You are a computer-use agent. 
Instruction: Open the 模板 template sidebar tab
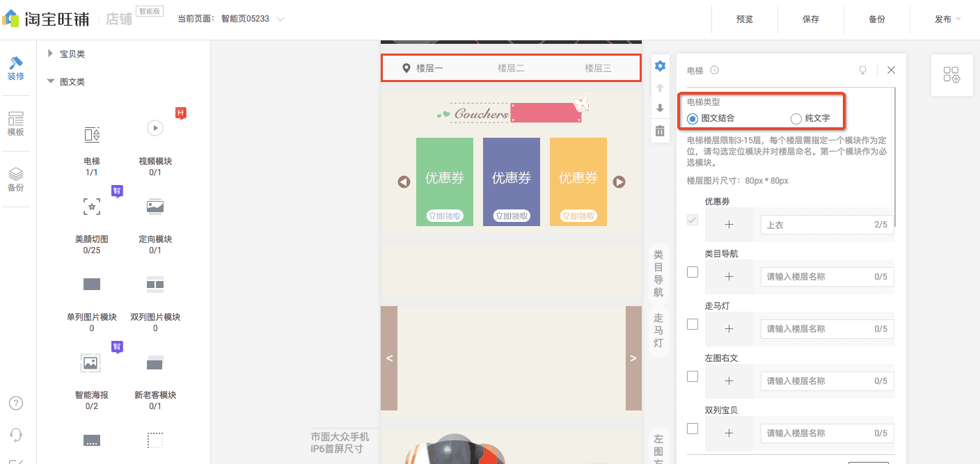(x=15, y=124)
